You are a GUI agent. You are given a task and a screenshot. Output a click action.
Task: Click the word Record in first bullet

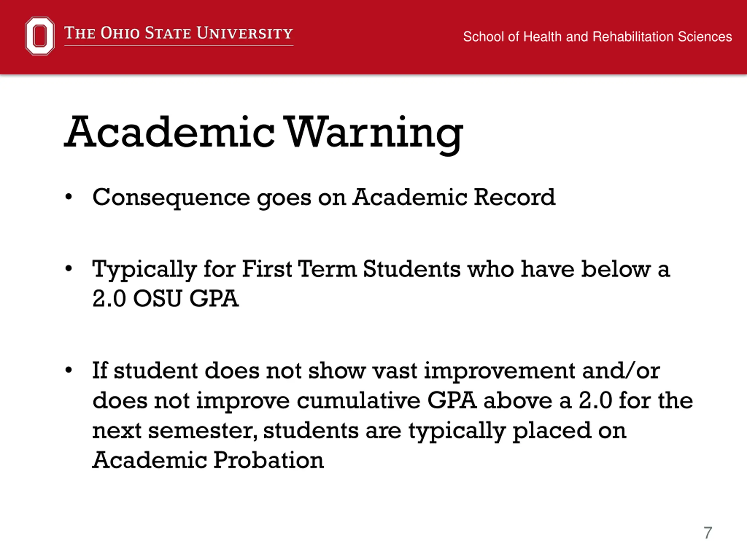point(515,197)
